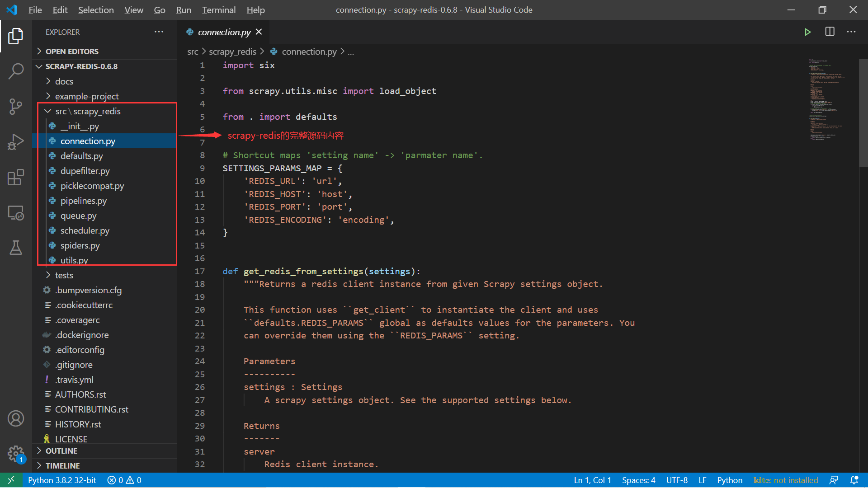Open the Manage gear icon

click(16, 453)
